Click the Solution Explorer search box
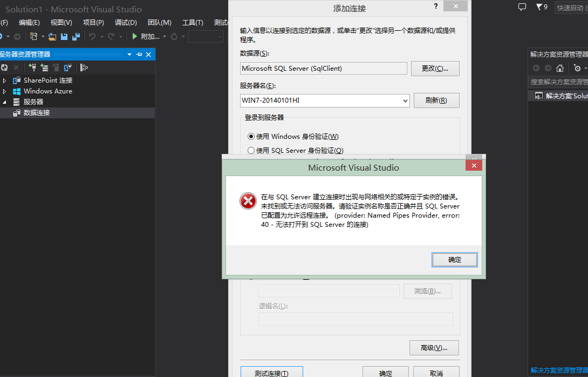The height and width of the screenshot is (377, 588). pyautogui.click(x=558, y=82)
